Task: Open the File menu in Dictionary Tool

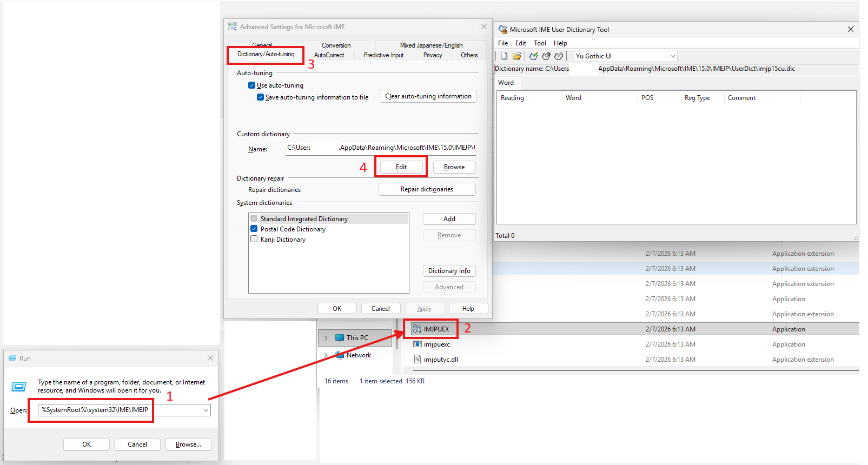Action: tap(503, 43)
